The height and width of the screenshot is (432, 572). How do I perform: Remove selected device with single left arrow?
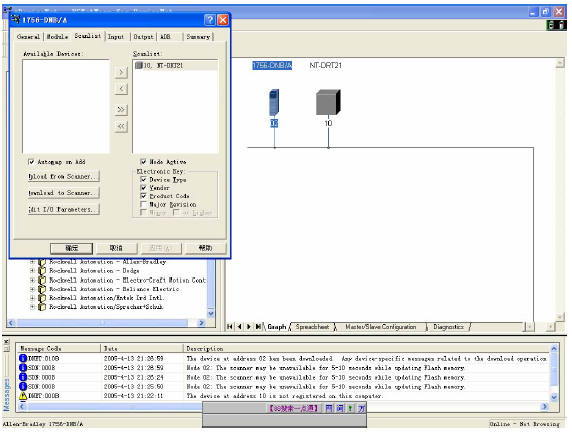click(121, 89)
